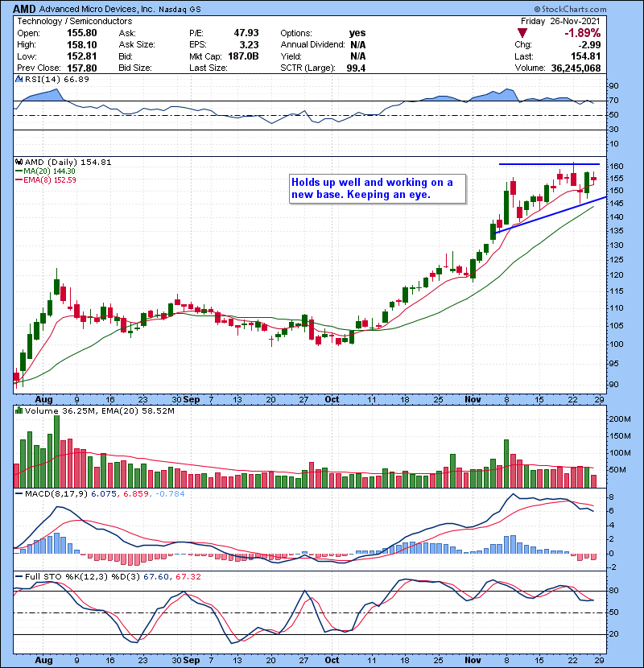Image resolution: width=644 pixels, height=668 pixels.
Task: Click the SCTR (Large) value 99.4
Action: (356, 68)
